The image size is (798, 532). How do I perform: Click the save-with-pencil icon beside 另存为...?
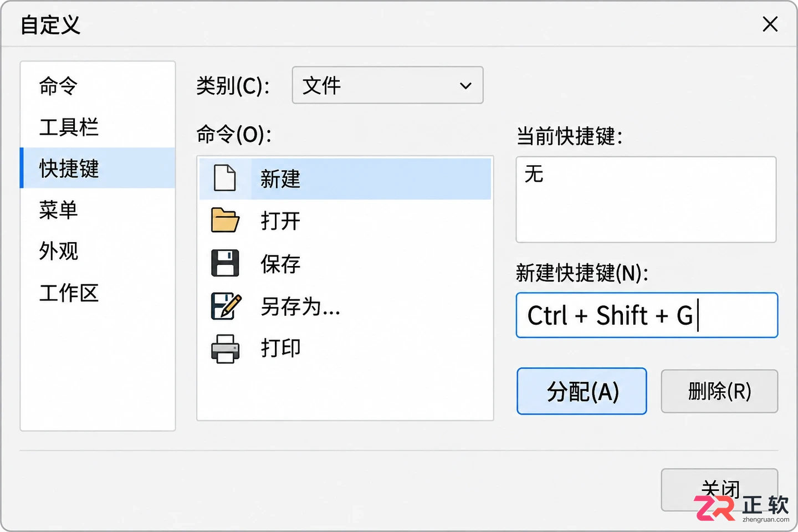click(x=226, y=306)
